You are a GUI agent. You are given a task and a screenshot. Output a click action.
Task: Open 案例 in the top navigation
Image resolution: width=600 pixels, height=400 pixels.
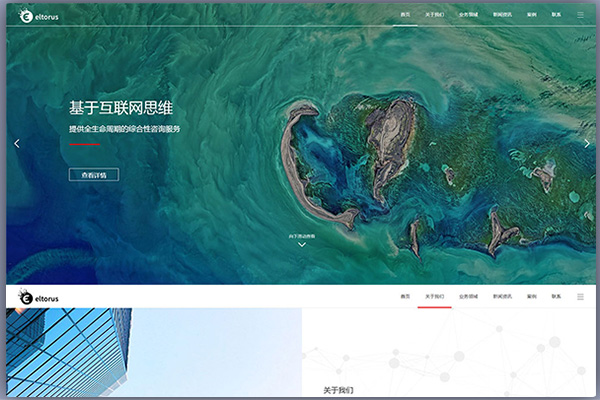point(532,16)
